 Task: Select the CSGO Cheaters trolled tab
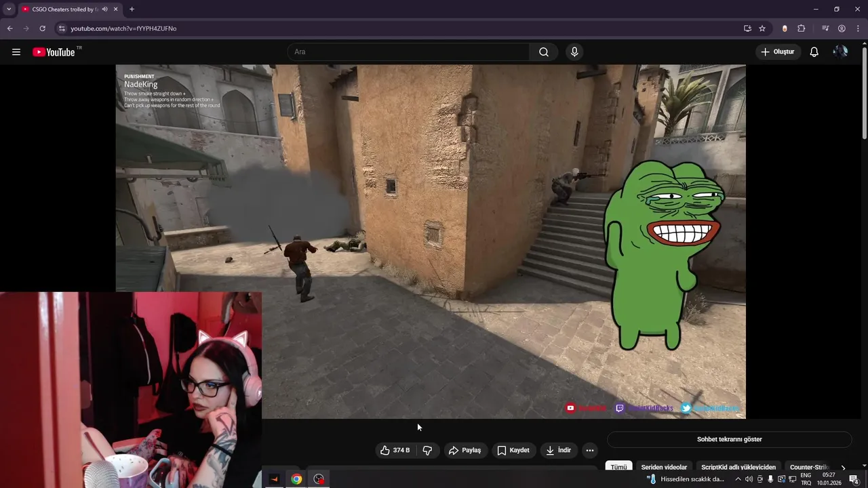point(70,9)
